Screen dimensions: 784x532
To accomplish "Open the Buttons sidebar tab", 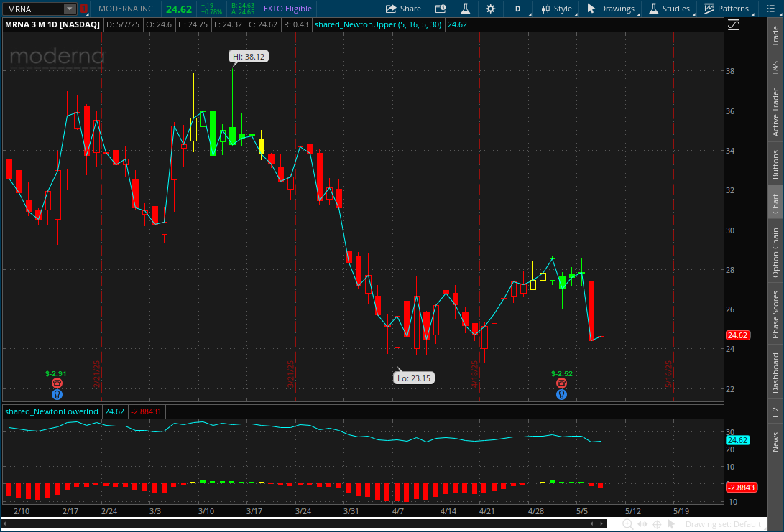I will click(775, 164).
